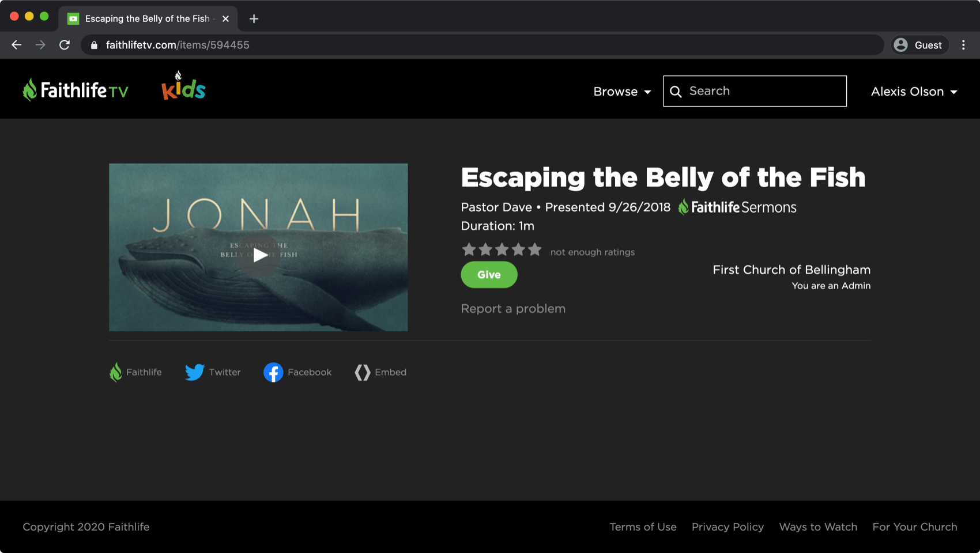Viewport: 980px width, 553px height.
Task: Open the Faithlife Kids logo
Action: 183,86
